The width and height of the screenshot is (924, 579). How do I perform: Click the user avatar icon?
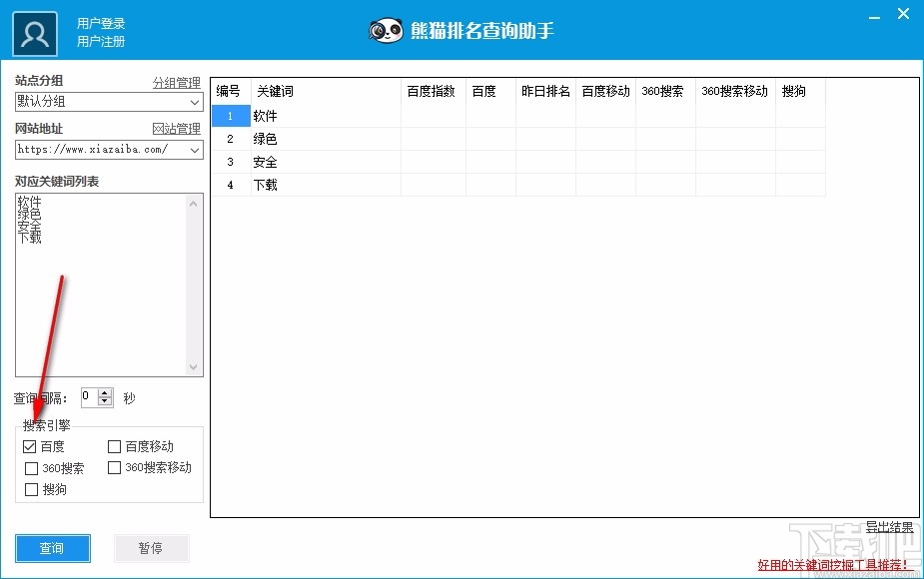click(x=33, y=33)
